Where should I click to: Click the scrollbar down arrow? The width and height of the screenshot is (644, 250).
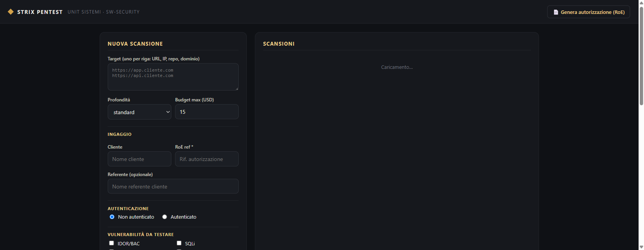click(x=641, y=247)
